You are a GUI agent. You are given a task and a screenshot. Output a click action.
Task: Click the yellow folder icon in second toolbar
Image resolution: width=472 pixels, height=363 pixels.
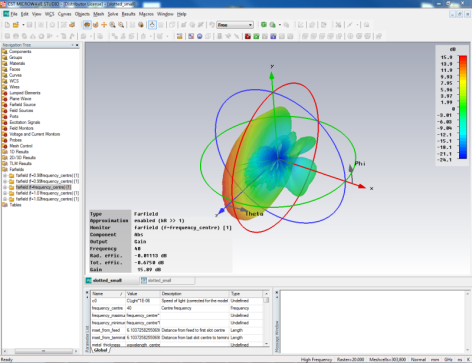click(x=179, y=36)
